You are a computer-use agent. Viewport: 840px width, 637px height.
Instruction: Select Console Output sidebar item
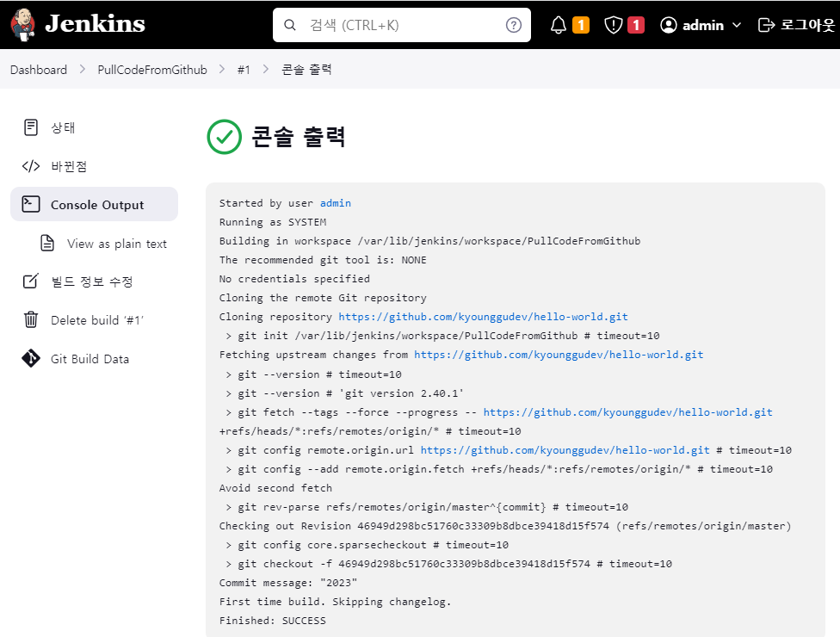pos(95,204)
